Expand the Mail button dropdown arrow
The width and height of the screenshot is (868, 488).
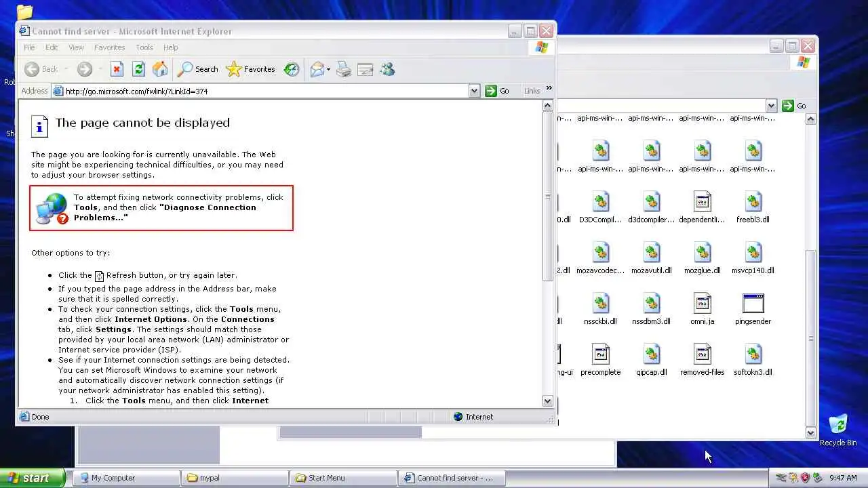coord(329,69)
